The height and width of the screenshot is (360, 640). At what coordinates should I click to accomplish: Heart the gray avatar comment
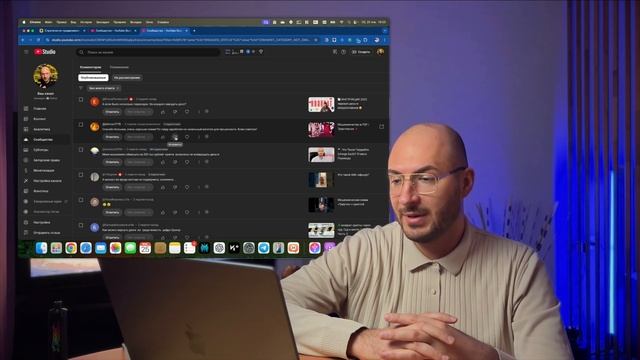click(x=187, y=187)
